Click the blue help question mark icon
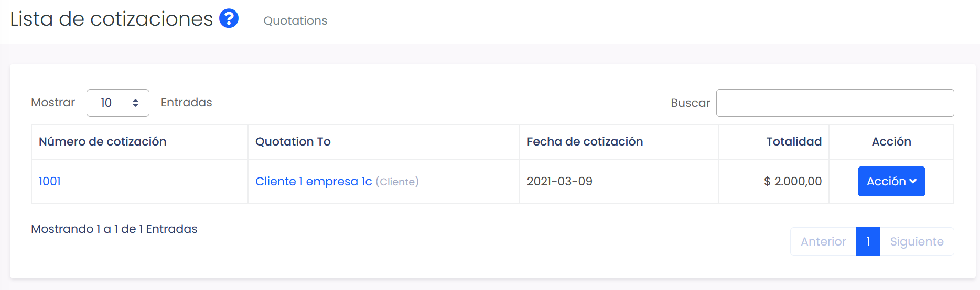The height and width of the screenshot is (290, 980). pyautogui.click(x=229, y=18)
